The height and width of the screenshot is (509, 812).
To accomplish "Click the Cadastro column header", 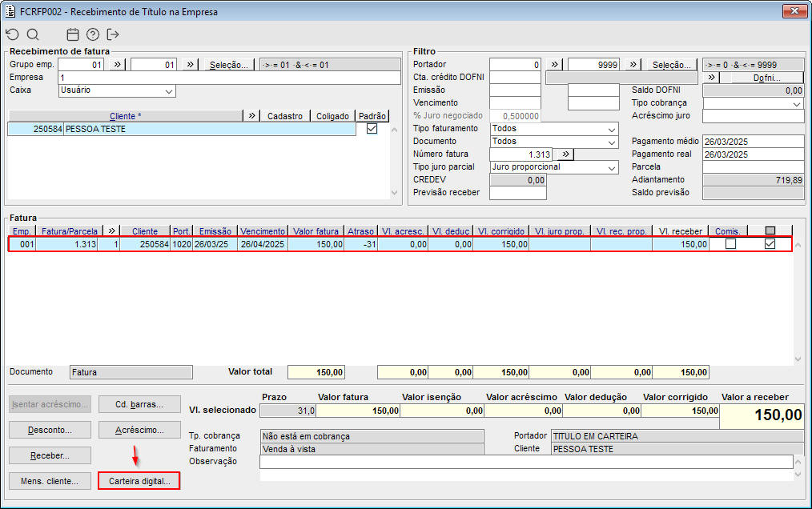I will (285, 116).
